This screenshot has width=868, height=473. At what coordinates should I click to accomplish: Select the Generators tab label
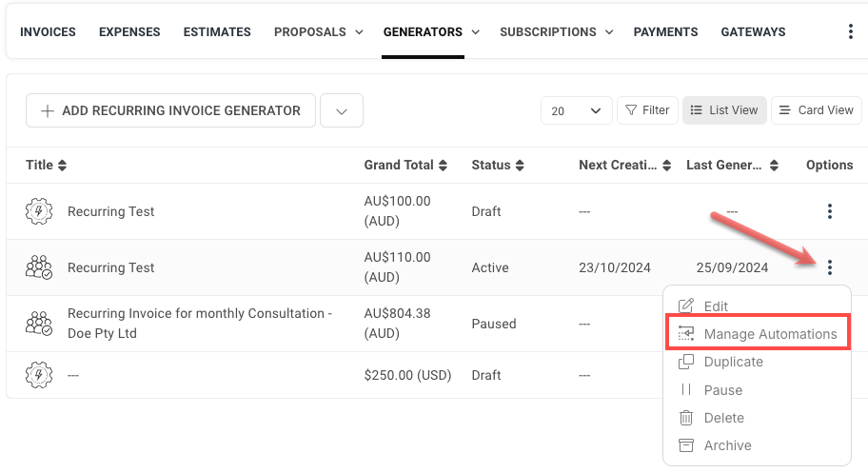coord(423,32)
